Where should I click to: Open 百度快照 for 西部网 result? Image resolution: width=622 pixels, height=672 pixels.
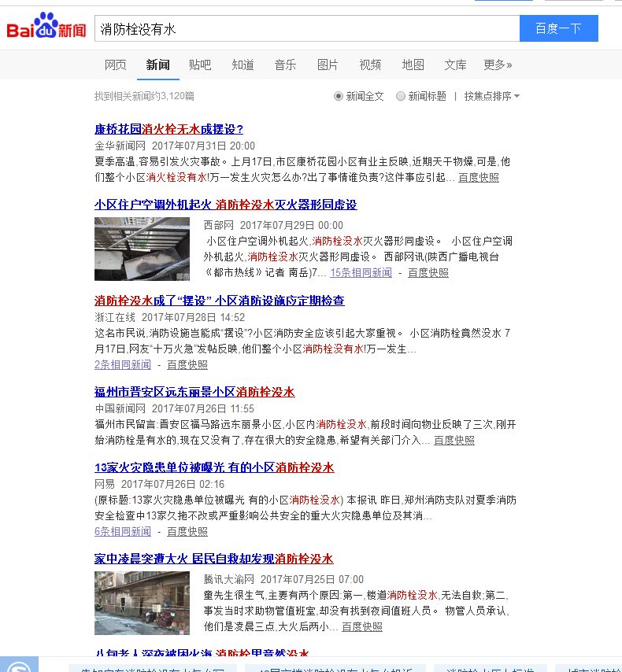click(x=428, y=272)
